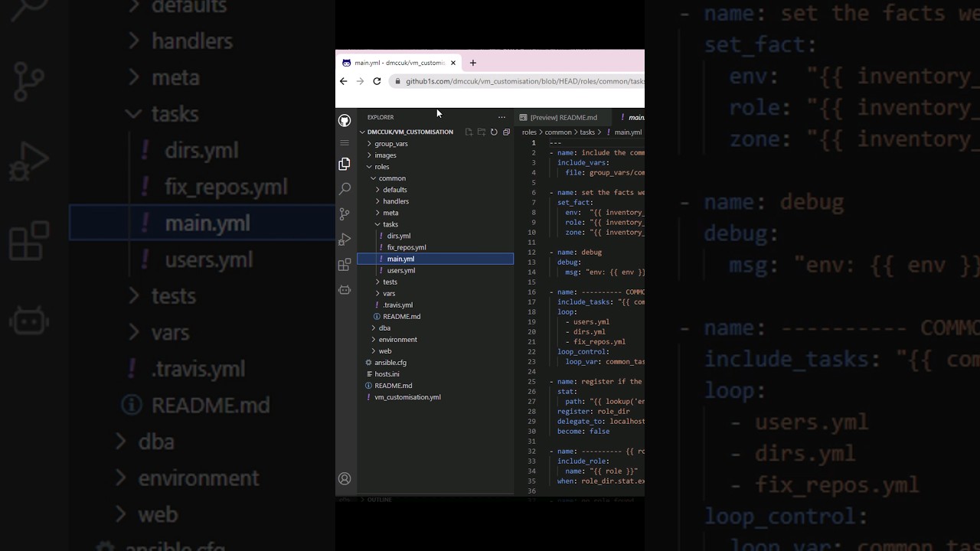
Task: Open README.md directly below .travis.yml
Action: (x=401, y=316)
